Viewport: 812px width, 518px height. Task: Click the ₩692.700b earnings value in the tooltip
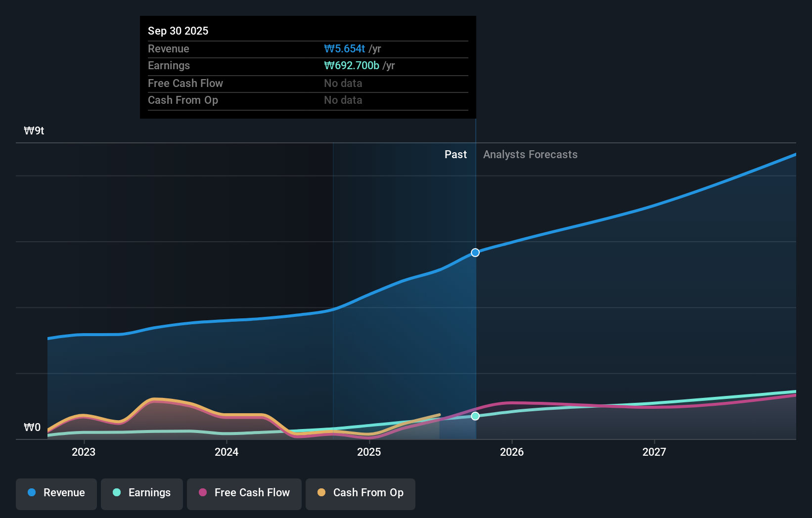point(351,65)
